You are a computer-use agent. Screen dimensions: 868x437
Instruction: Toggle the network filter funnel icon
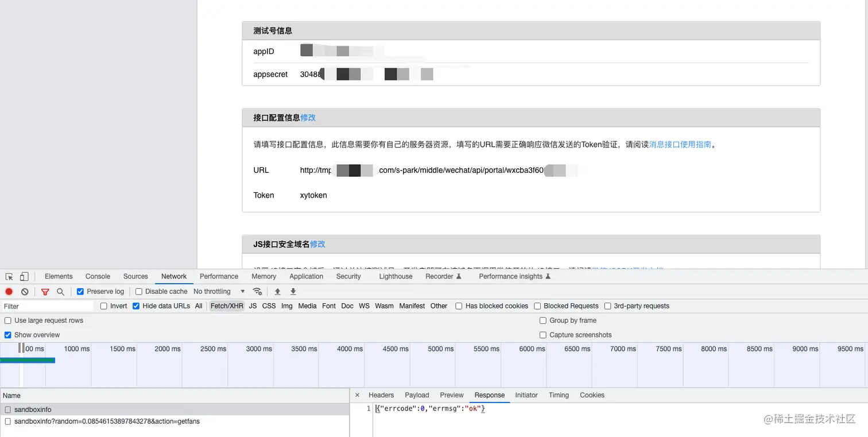(45, 292)
